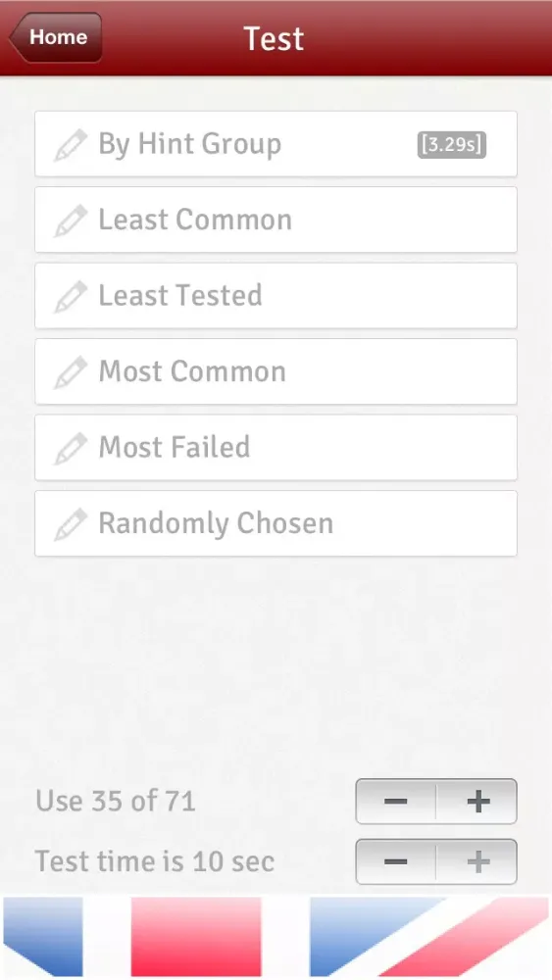Screen dimensions: 552x980
Task: Decrease the number of items used with minus
Action: tap(396, 802)
